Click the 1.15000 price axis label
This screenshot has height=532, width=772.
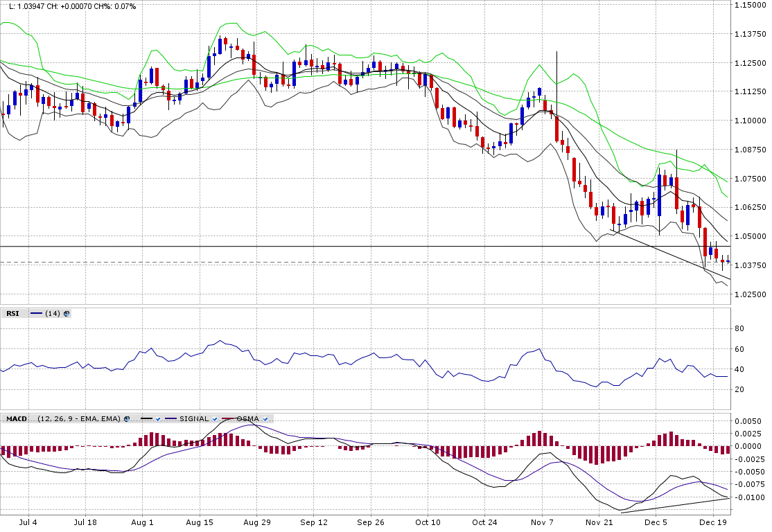coord(750,5)
